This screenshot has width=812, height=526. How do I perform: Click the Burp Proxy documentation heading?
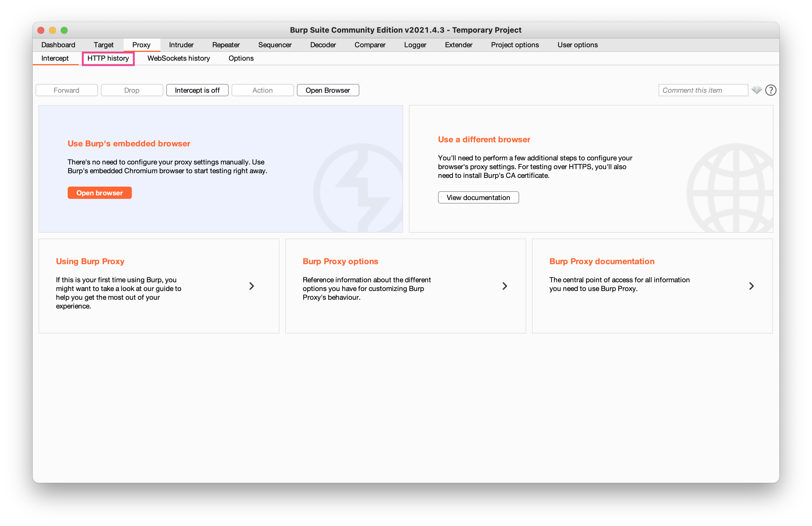coord(602,261)
